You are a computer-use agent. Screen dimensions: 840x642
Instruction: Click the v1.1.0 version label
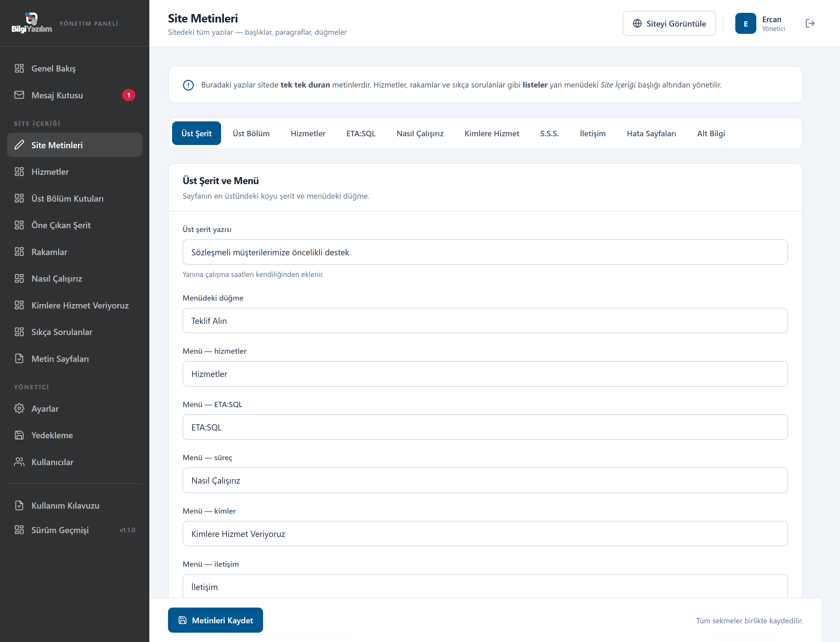pyautogui.click(x=127, y=530)
